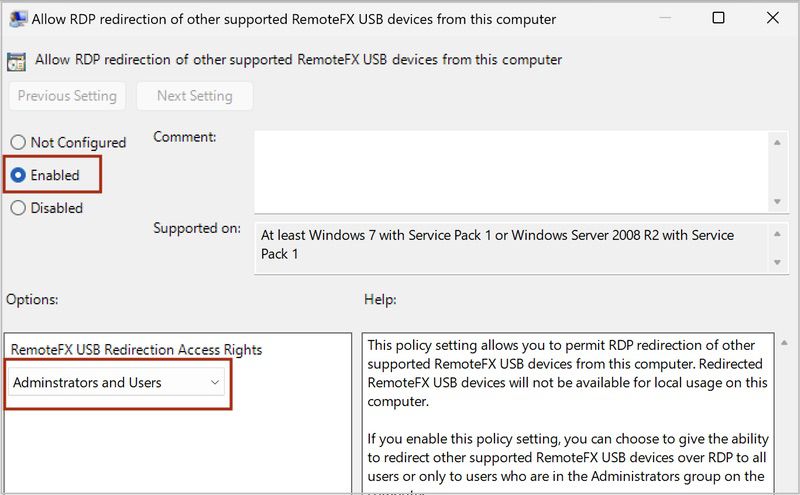Click the Supported on text field
Viewport: 800px width, 495px height.
click(511, 248)
